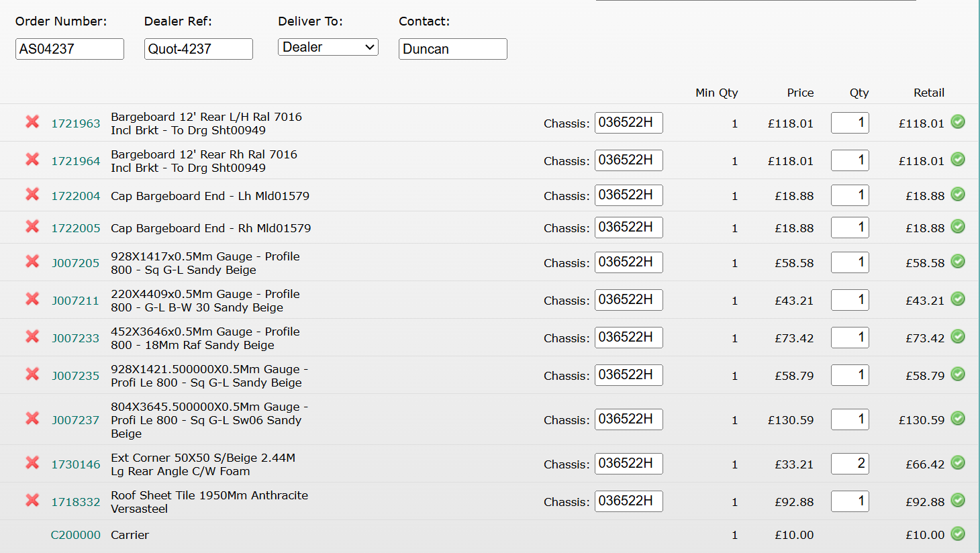This screenshot has height=553, width=980.
Task: Delete part 1722005 with the red cross
Action: click(x=32, y=227)
